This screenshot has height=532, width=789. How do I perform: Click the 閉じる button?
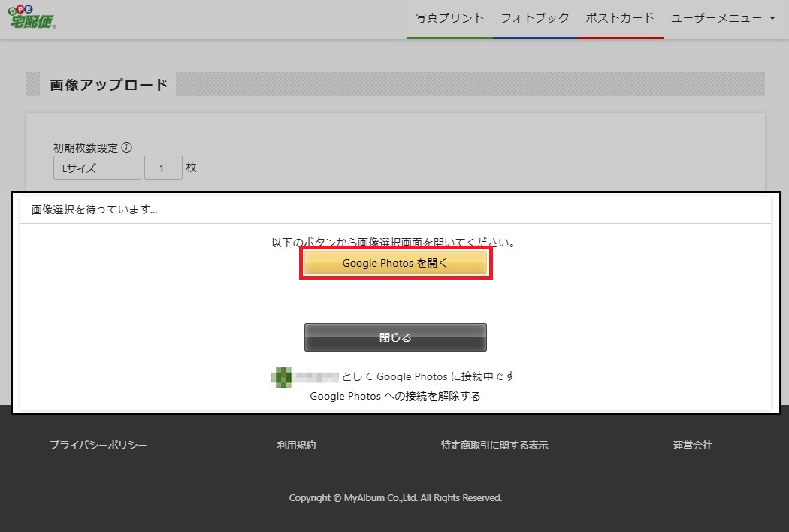[395, 337]
